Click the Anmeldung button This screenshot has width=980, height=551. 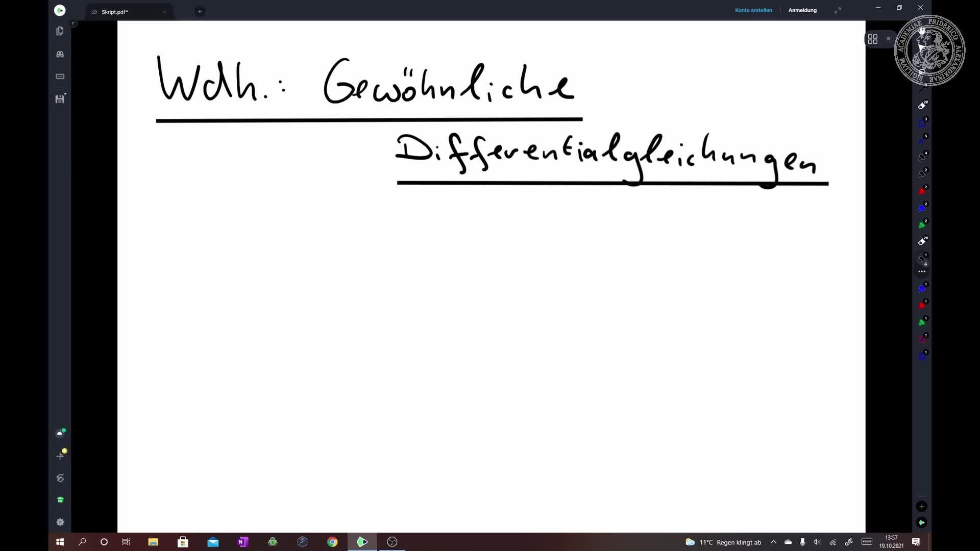(x=802, y=10)
